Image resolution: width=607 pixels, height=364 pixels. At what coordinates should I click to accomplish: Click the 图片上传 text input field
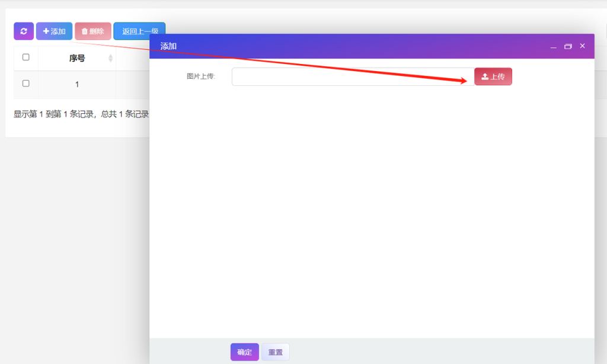pos(353,76)
